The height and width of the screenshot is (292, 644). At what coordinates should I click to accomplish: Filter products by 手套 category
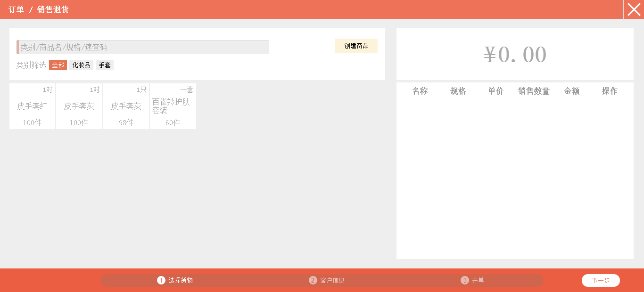(105, 65)
